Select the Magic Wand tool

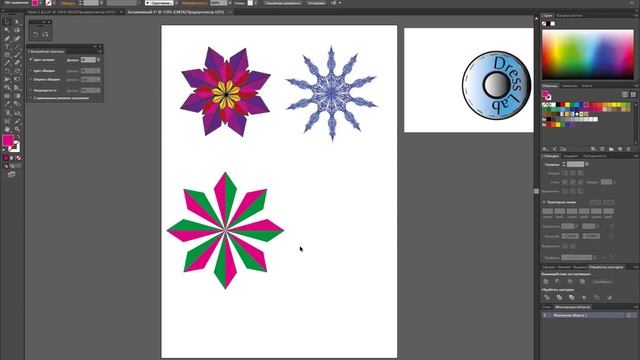pyautogui.click(x=7, y=31)
